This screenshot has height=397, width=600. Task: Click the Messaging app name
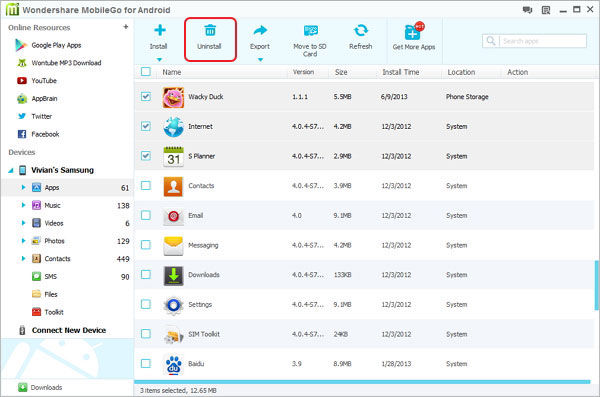[203, 245]
